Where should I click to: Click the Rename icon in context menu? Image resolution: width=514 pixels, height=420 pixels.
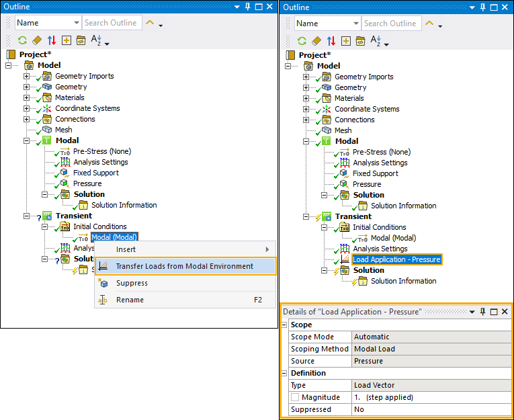coord(103,300)
